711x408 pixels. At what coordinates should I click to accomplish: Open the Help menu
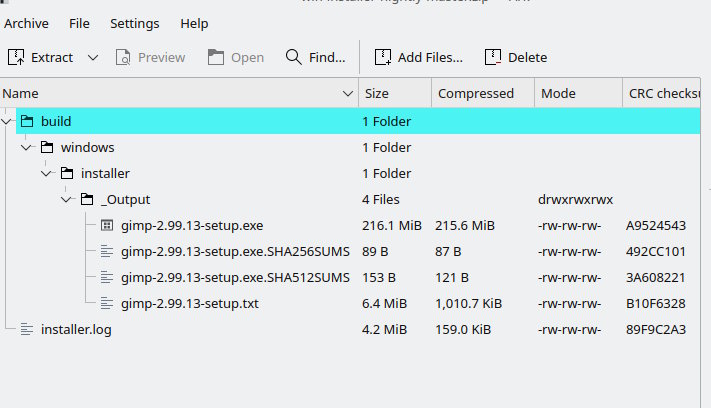tap(194, 24)
